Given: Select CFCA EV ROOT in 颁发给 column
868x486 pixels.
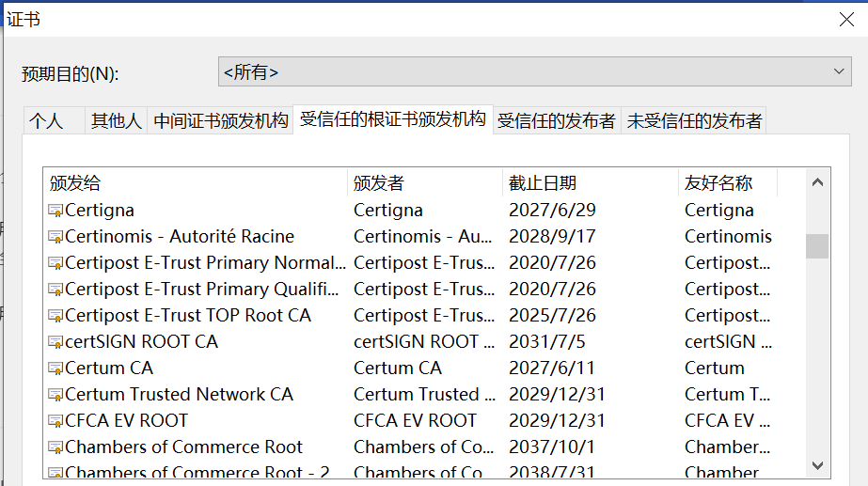Looking at the screenshot, I should pyautogui.click(x=126, y=421).
